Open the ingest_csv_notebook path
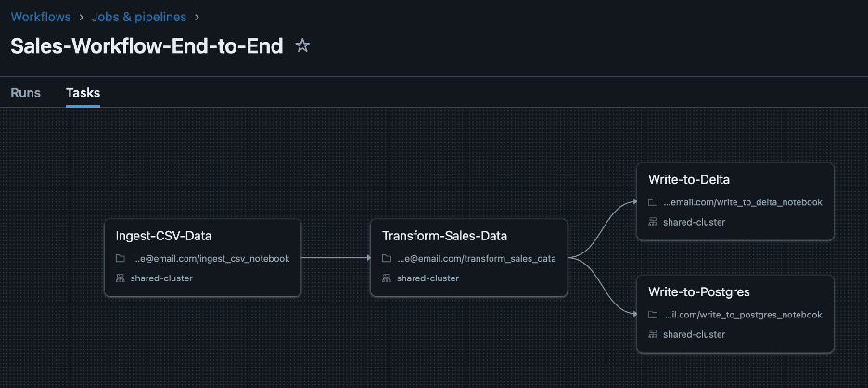The width and height of the screenshot is (868, 388). coord(211,259)
